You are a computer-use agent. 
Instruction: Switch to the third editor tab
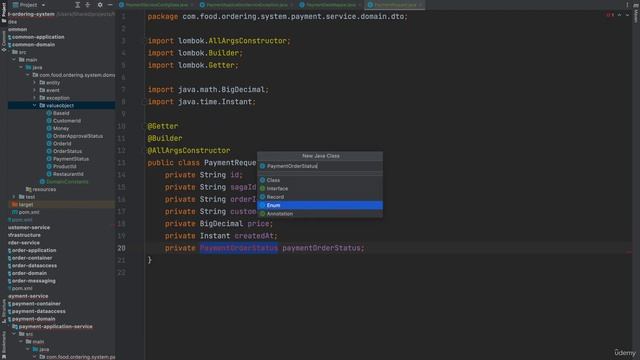pyautogui.click(x=330, y=5)
